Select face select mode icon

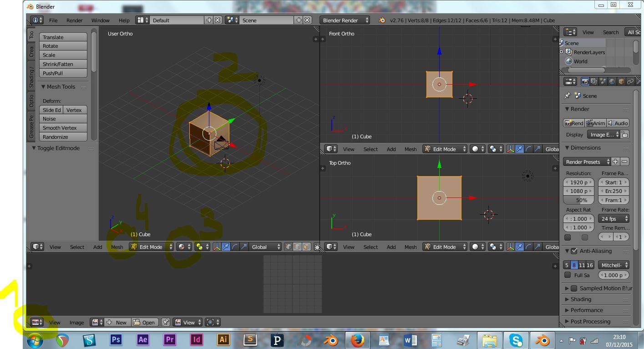[306, 247]
